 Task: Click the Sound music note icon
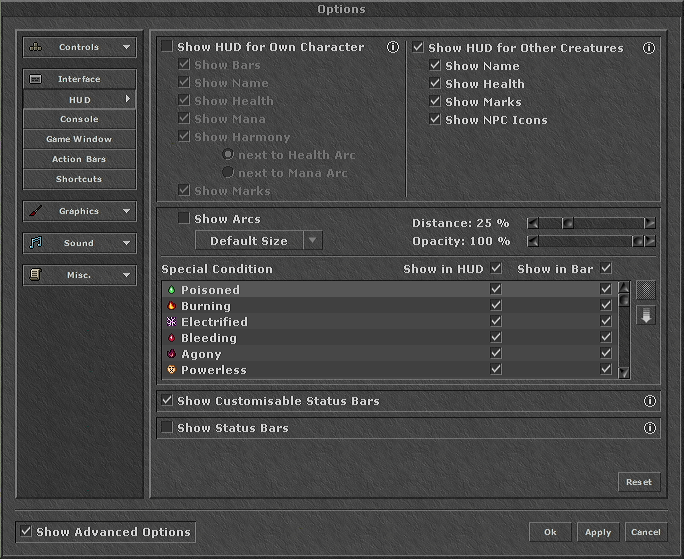[35, 243]
